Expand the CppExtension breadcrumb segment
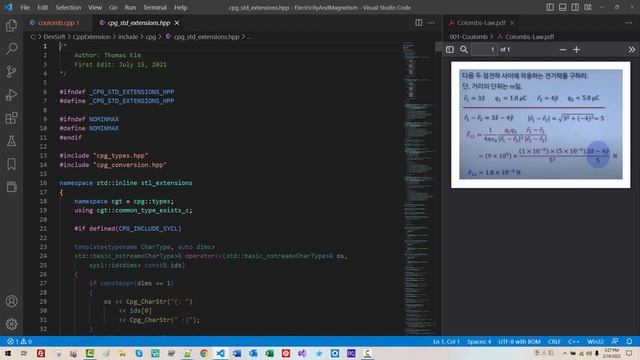The width and height of the screenshot is (640, 360). coord(91,37)
